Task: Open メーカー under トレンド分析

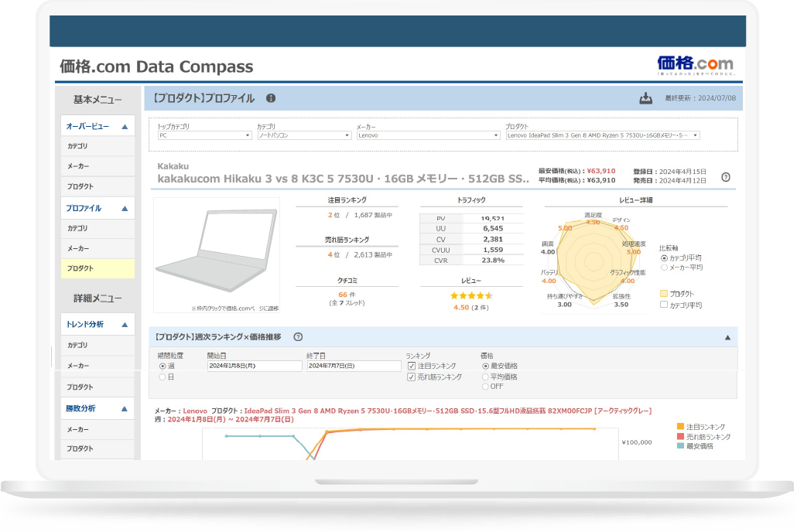Action: click(97, 366)
